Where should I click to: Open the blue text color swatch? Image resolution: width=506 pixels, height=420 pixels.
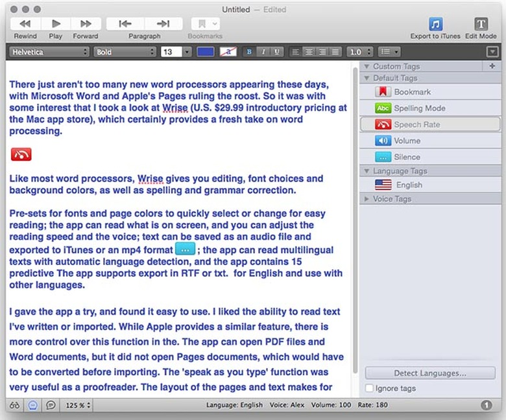tap(205, 52)
